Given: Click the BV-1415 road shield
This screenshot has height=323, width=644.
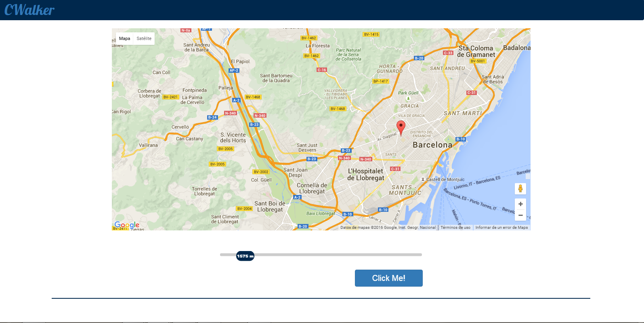Looking at the screenshot, I should [371, 34].
